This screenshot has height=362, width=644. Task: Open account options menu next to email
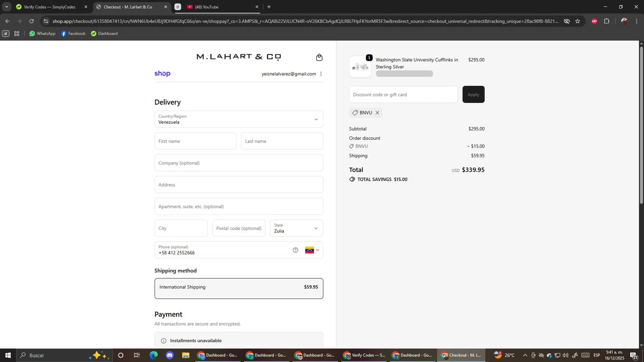point(321,74)
